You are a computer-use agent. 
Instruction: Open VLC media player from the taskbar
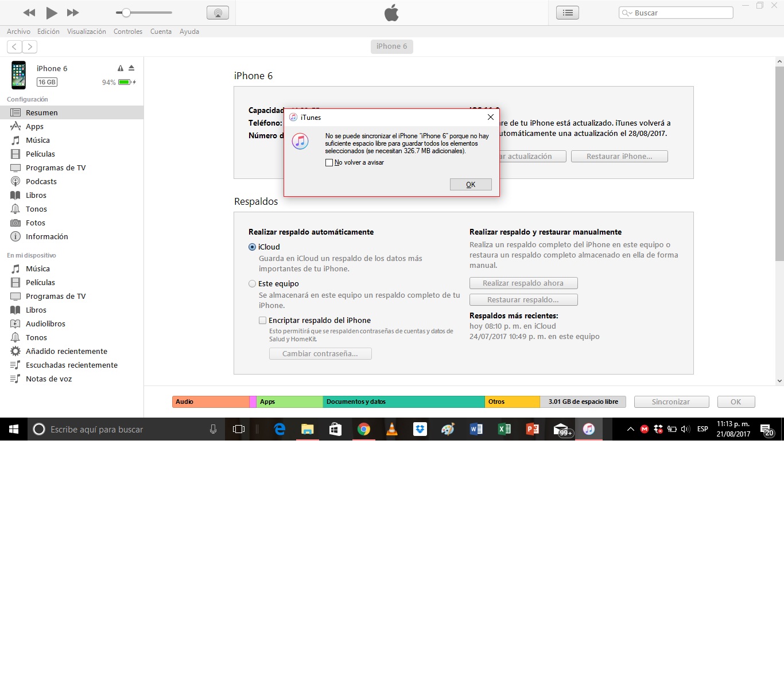click(x=391, y=429)
